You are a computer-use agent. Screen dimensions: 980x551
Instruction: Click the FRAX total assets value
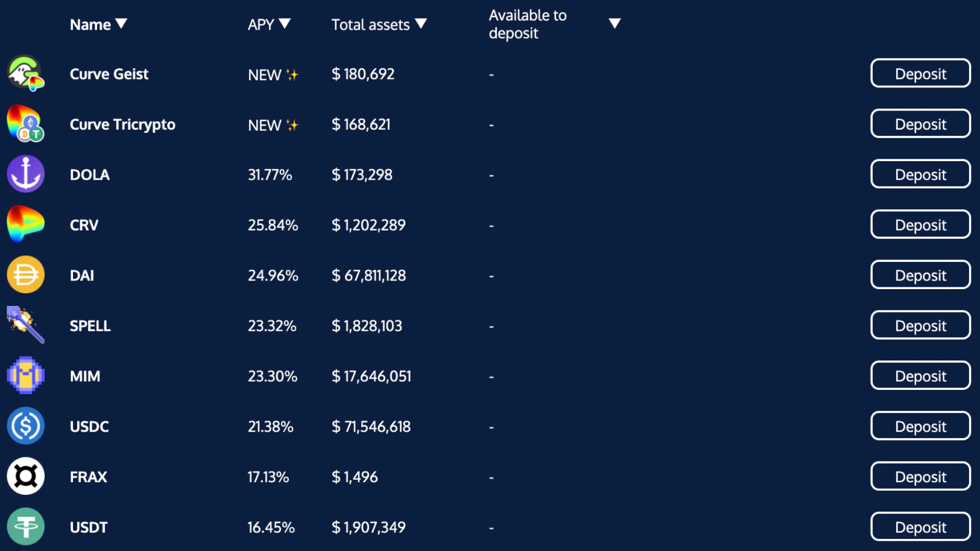[355, 477]
